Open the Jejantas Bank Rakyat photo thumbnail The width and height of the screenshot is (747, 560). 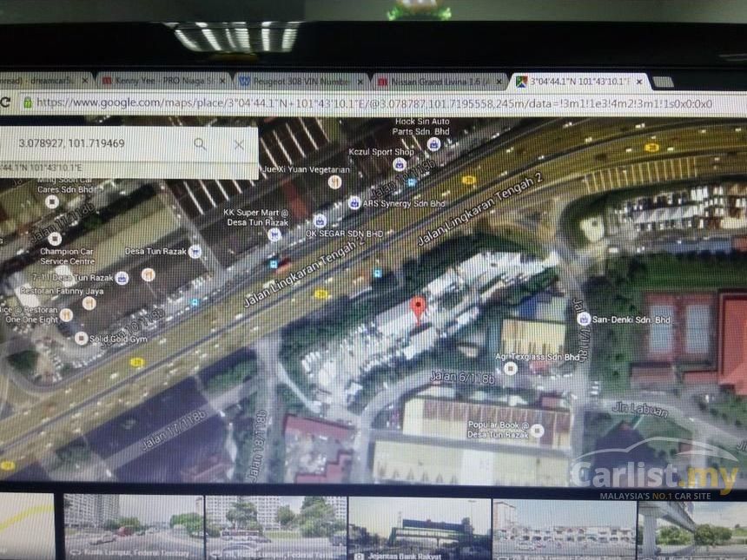(x=419, y=525)
